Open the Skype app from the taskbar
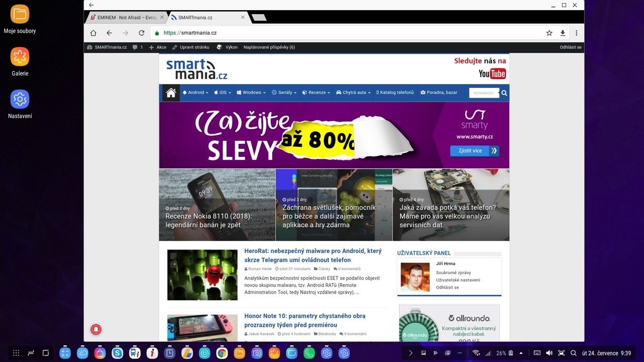 [118, 353]
